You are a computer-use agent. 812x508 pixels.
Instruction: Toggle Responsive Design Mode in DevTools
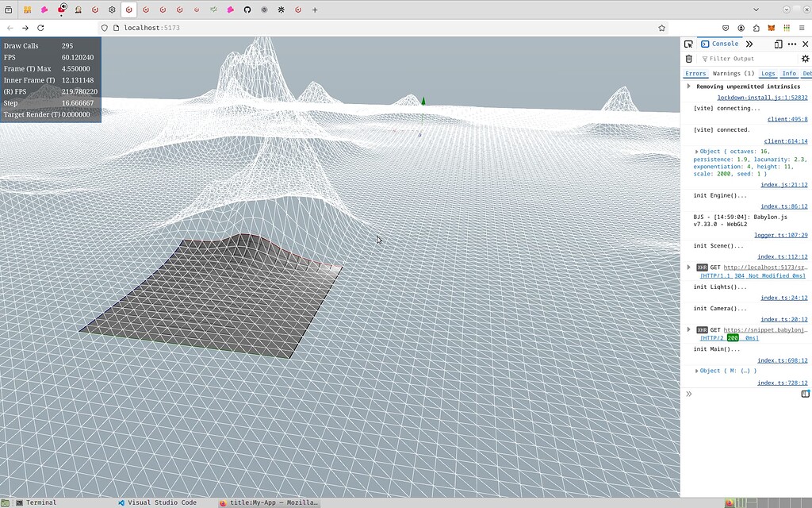pyautogui.click(x=778, y=44)
